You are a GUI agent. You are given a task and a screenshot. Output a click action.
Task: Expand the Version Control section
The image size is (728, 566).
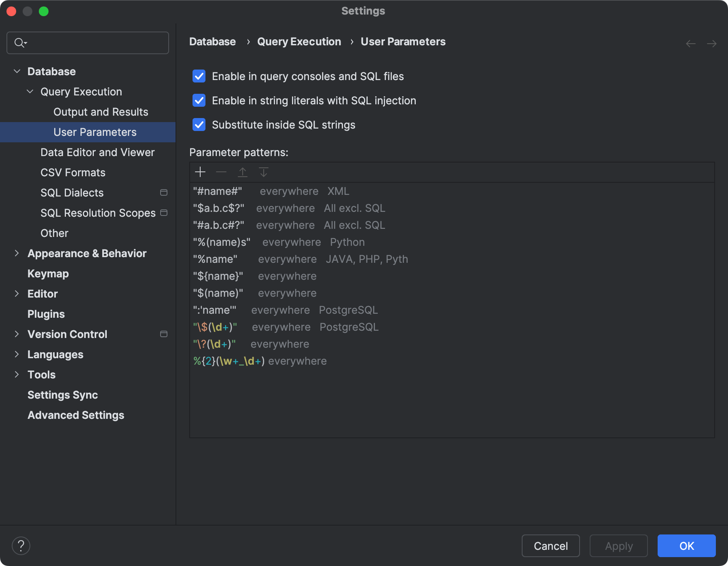click(x=17, y=334)
